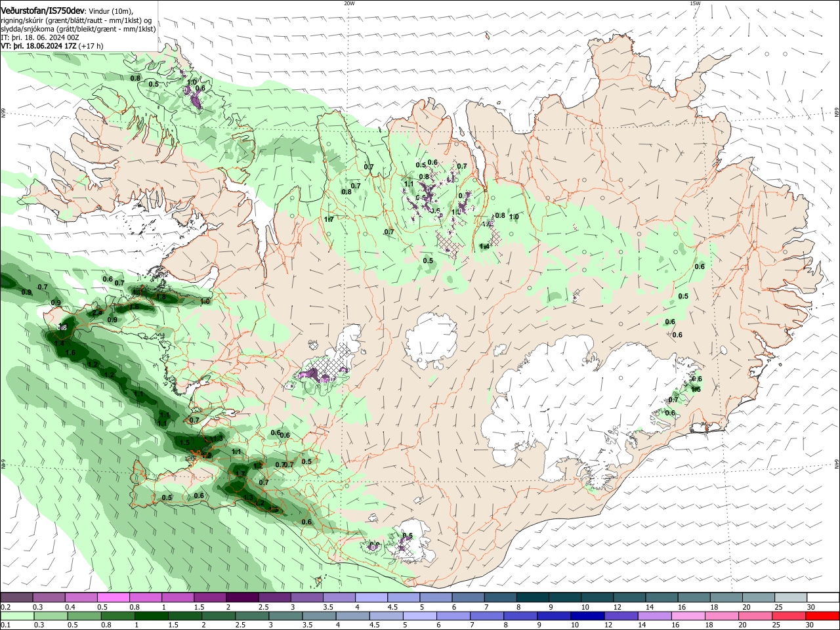Select the 1.5–2 snow scale swatch
This screenshot has height=630, width=840.
click(209, 597)
